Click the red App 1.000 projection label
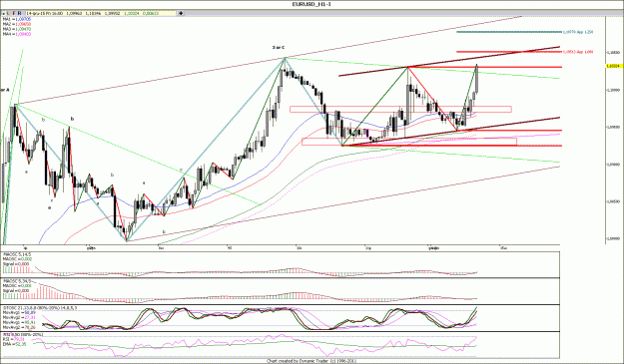The image size is (624, 364). tap(578, 52)
